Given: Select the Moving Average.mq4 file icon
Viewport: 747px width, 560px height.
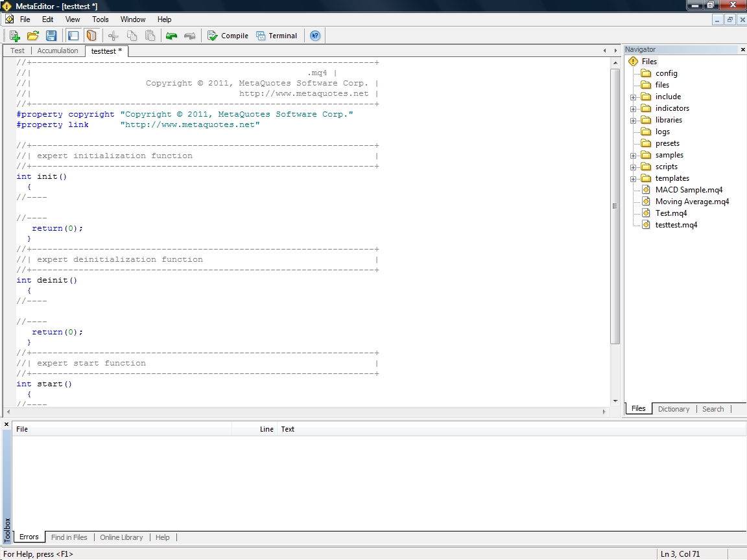Looking at the screenshot, I should 646,202.
